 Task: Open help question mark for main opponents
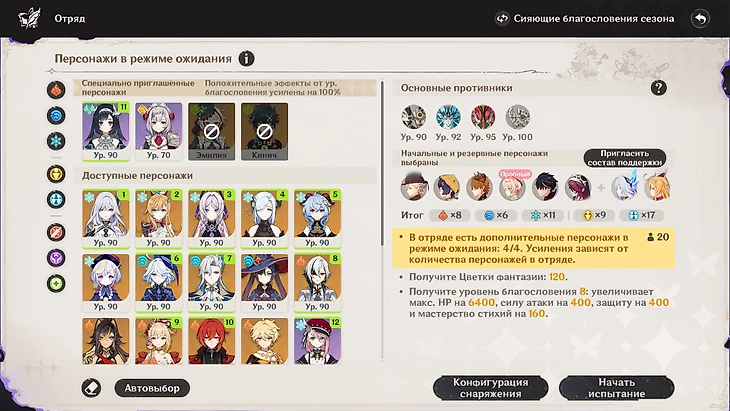(x=659, y=88)
